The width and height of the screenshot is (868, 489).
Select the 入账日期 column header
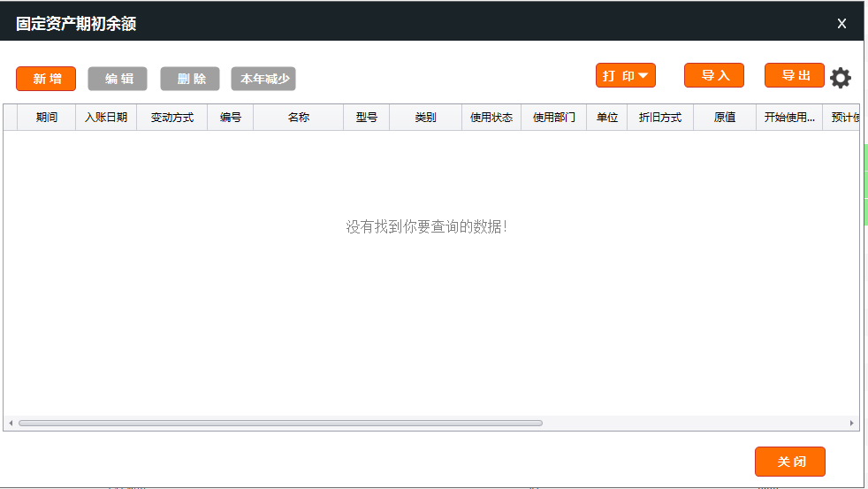[x=106, y=118]
